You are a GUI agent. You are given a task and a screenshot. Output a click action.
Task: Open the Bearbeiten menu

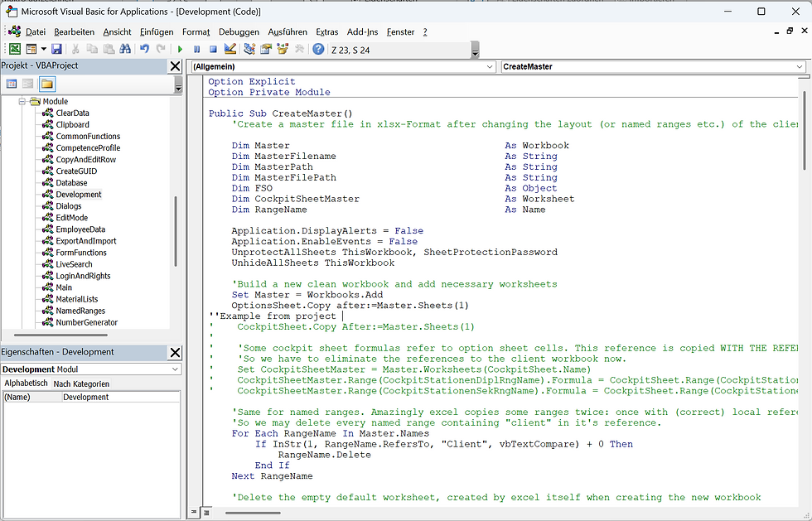(74, 32)
